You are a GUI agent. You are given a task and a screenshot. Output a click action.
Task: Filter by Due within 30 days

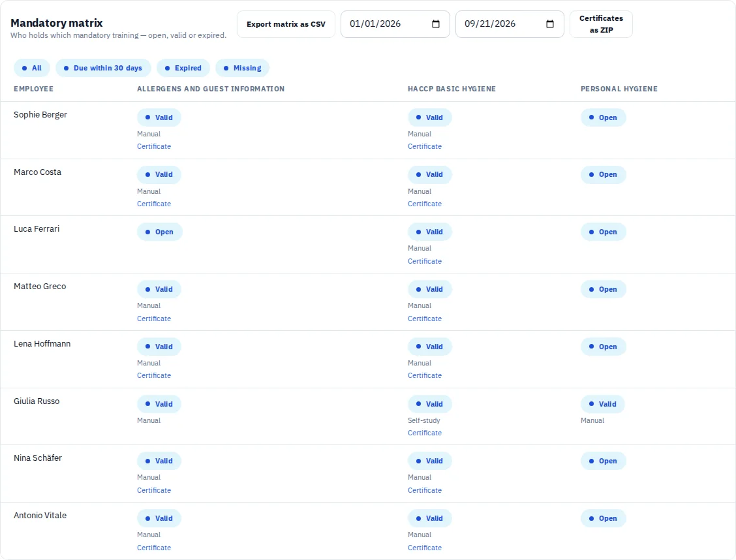point(103,68)
